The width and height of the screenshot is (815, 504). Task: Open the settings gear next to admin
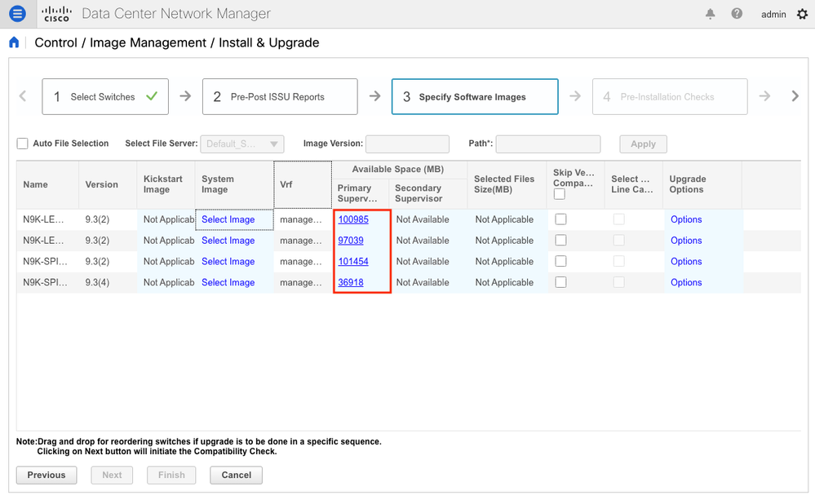point(803,14)
